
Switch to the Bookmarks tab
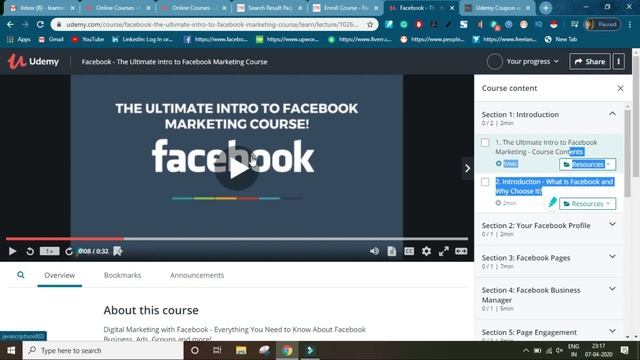click(x=122, y=275)
